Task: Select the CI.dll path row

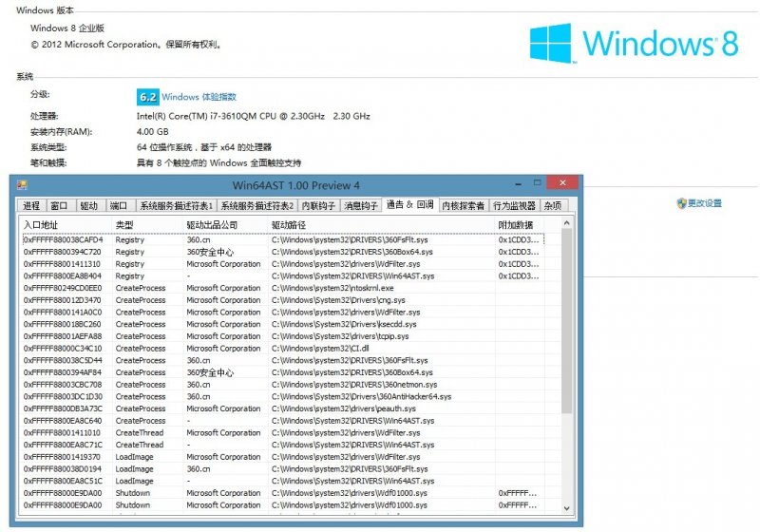Action: (320, 349)
